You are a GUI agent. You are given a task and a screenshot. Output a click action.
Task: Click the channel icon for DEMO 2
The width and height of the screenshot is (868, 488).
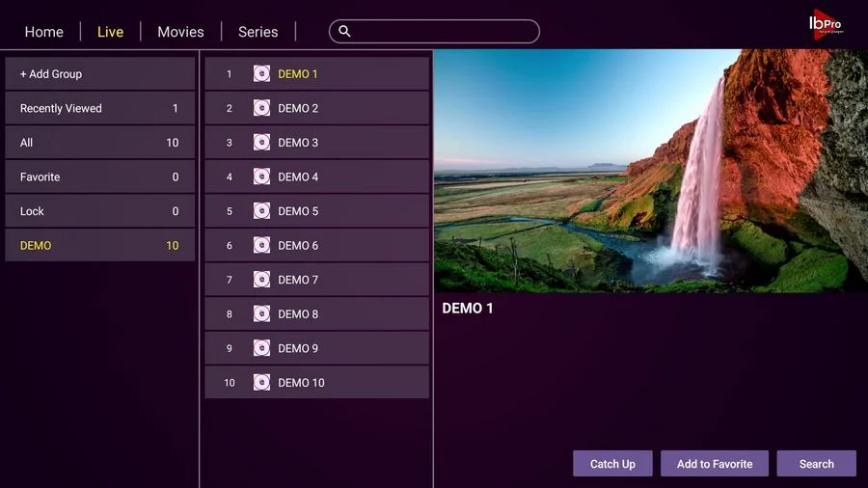[x=261, y=108]
